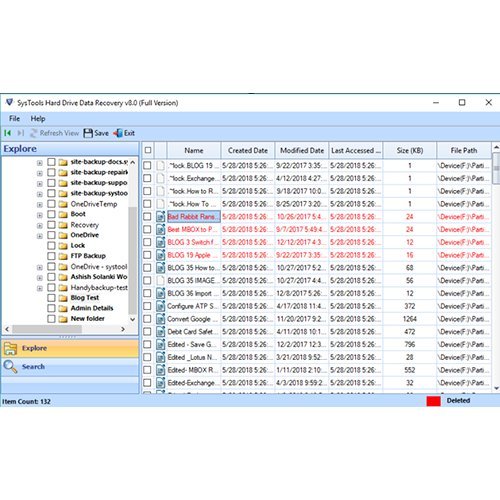
Task: Tick the site-backup-docs folder checkbox
Action: [51, 162]
